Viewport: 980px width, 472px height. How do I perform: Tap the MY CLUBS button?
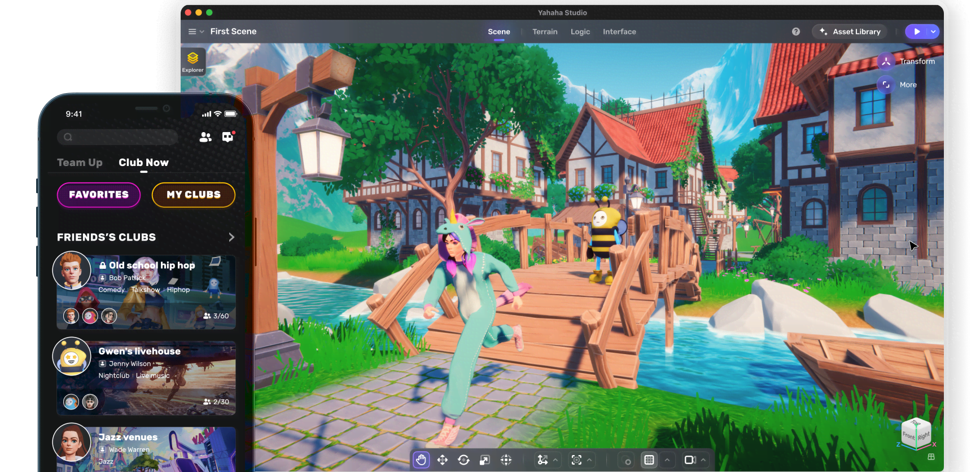194,195
